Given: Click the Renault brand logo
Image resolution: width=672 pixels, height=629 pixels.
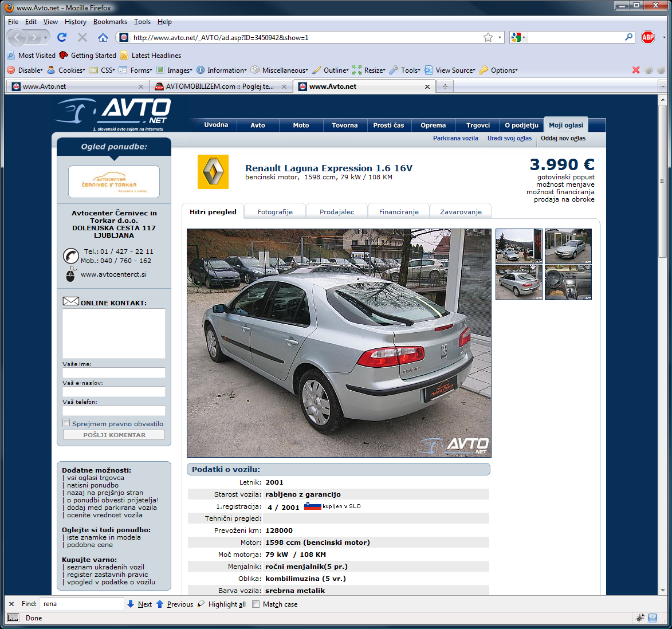Looking at the screenshot, I should point(213,172).
